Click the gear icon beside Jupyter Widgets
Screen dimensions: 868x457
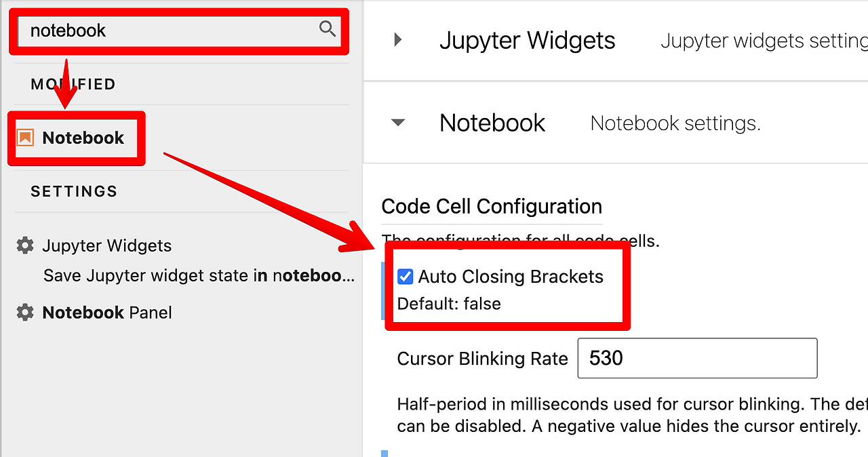pos(25,245)
